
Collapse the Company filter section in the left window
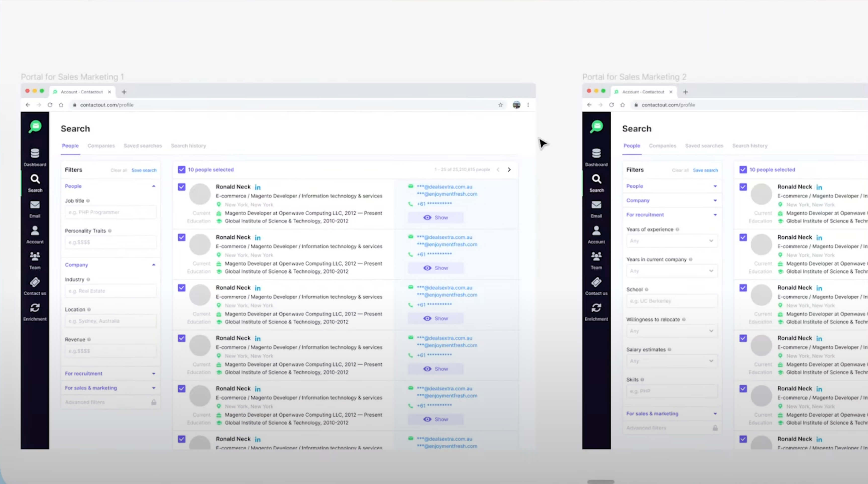pyautogui.click(x=153, y=265)
